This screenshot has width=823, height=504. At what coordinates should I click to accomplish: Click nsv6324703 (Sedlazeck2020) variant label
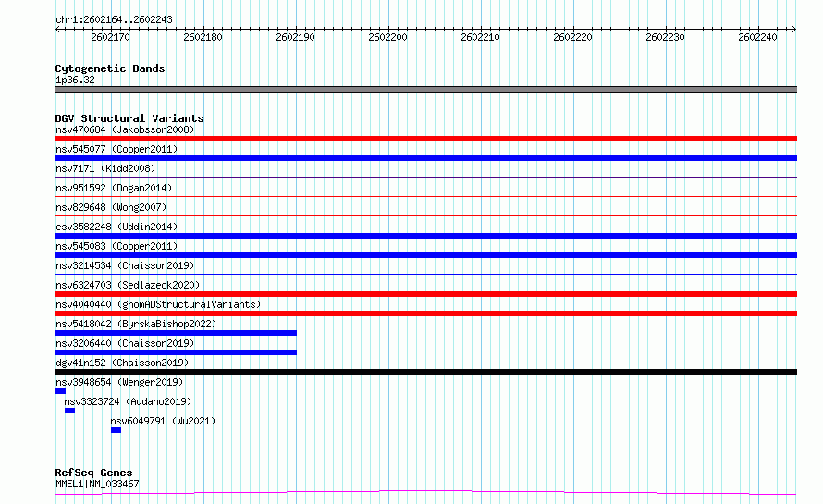pyautogui.click(x=128, y=285)
